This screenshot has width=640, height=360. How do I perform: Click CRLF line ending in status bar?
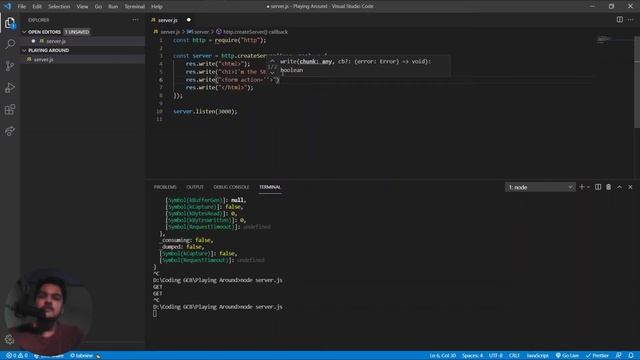(x=514, y=356)
